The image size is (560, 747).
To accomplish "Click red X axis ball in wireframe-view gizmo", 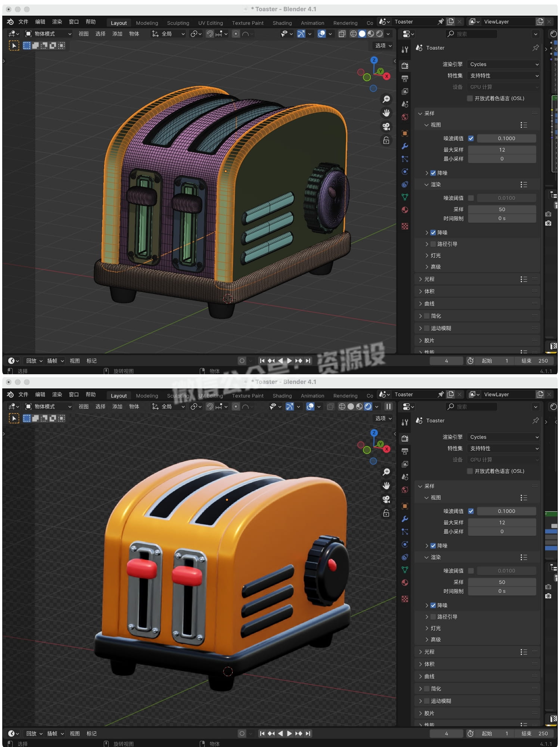I will [387, 76].
